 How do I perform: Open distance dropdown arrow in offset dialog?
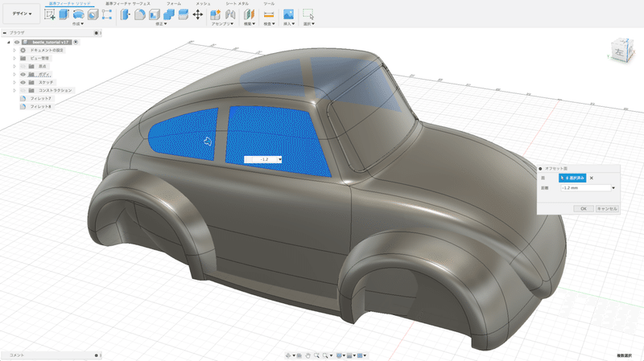pos(613,188)
